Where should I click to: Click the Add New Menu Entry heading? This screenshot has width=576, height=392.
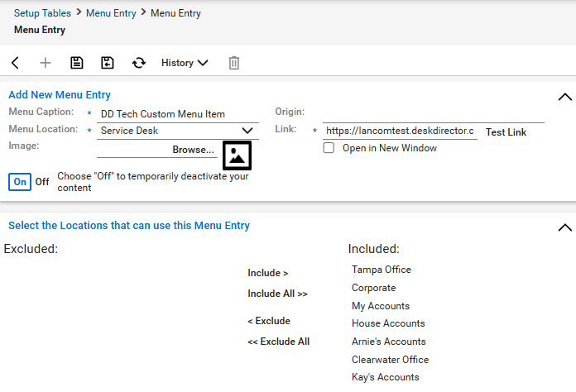[60, 95]
